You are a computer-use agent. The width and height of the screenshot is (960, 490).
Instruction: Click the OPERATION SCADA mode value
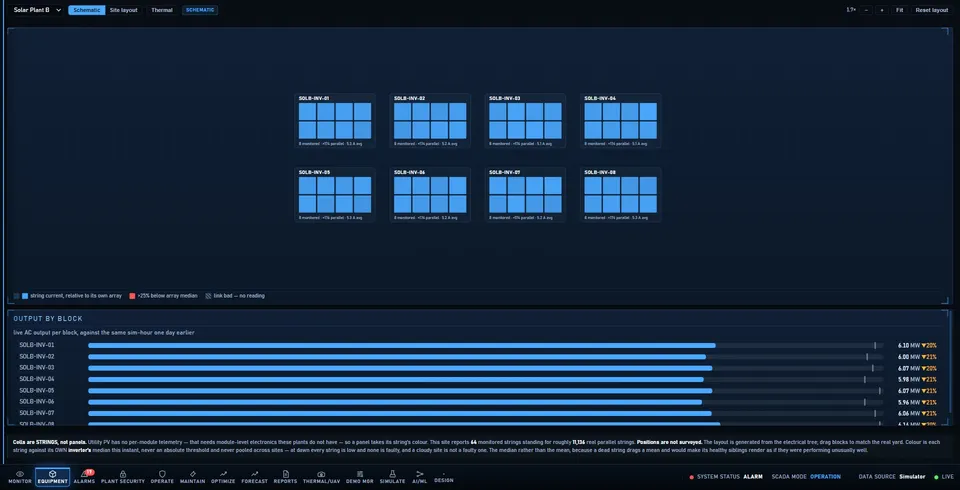pos(825,477)
